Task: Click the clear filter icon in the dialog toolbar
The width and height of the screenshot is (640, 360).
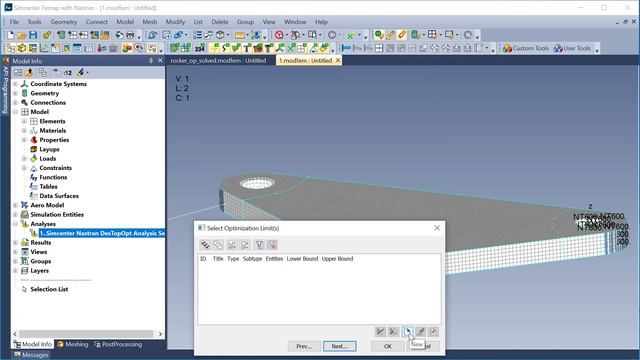Action: (272, 244)
